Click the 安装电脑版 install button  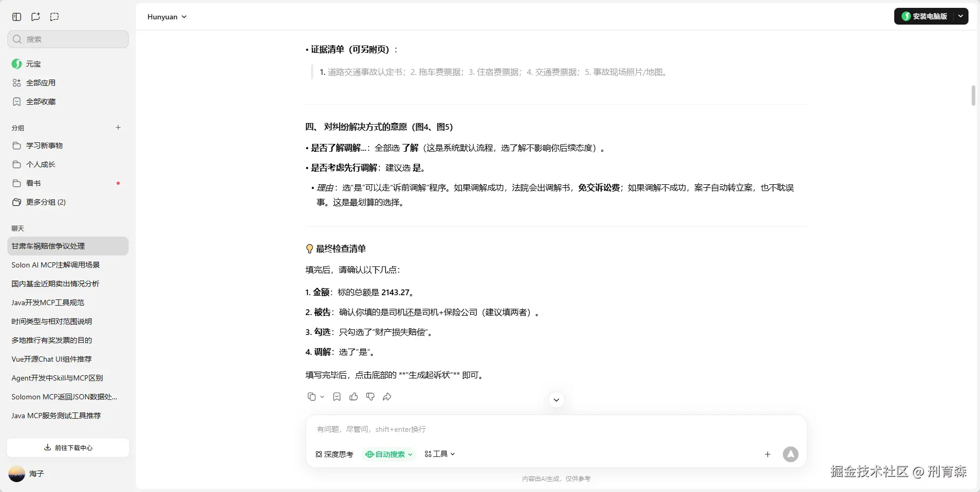pyautogui.click(x=930, y=16)
